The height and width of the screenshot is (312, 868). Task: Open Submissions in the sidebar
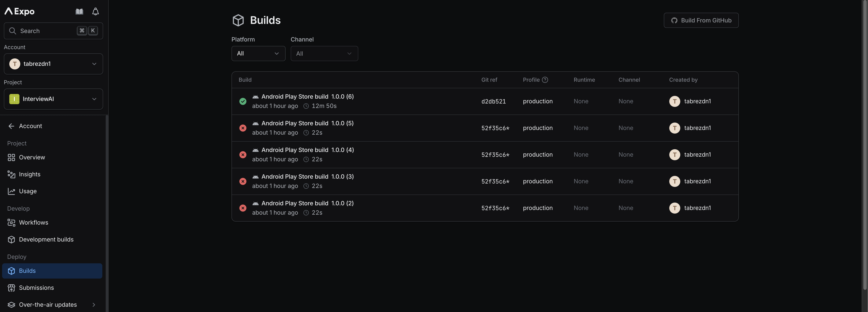click(36, 288)
